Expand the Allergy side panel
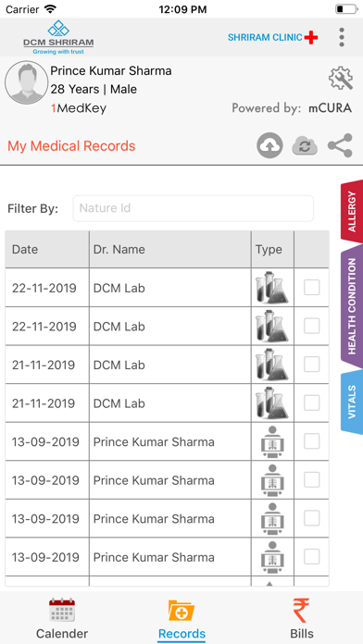The width and height of the screenshot is (363, 644). 352,211
